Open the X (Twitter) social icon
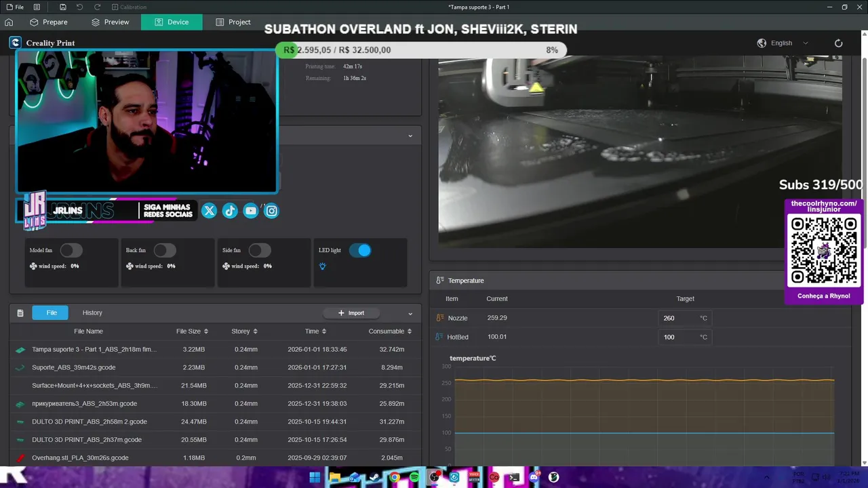The width and height of the screenshot is (868, 488). click(209, 211)
